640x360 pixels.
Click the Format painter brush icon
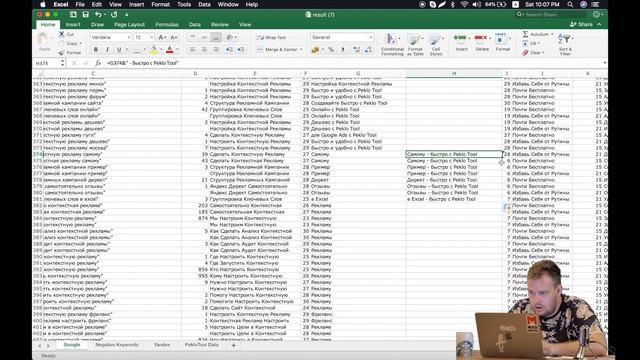[x=61, y=52]
